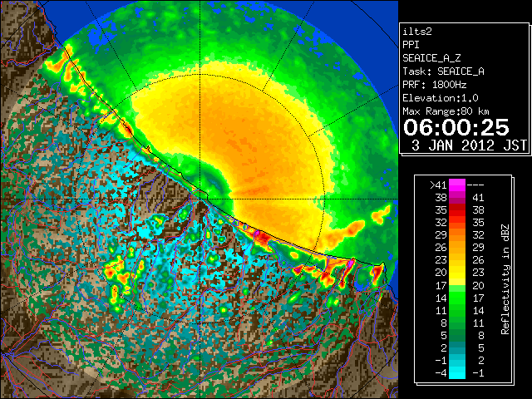
Task: Pick the magenta >41 dBZ legend swatch
Action: click(x=457, y=185)
